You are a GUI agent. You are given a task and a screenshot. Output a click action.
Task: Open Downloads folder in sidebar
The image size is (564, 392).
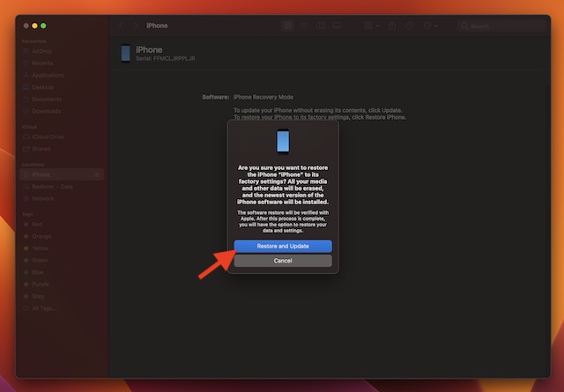47,110
